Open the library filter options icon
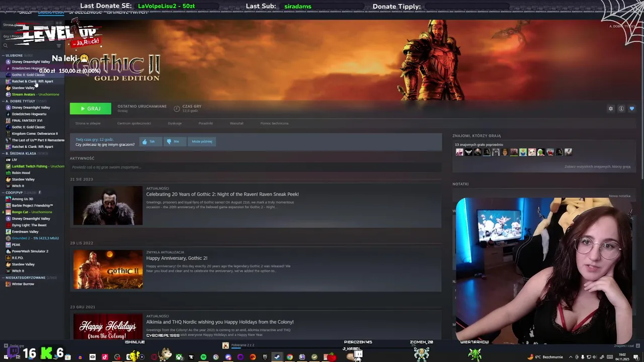The width and height of the screenshot is (644, 362). pyautogui.click(x=59, y=46)
